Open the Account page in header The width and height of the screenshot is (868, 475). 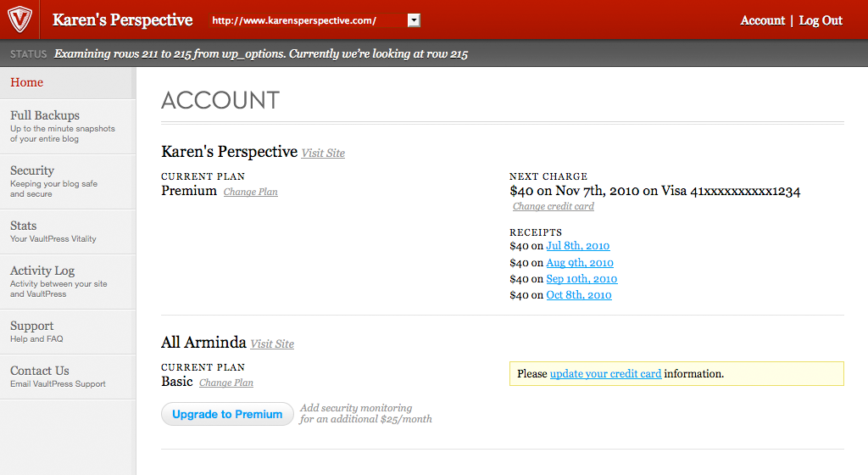(762, 20)
